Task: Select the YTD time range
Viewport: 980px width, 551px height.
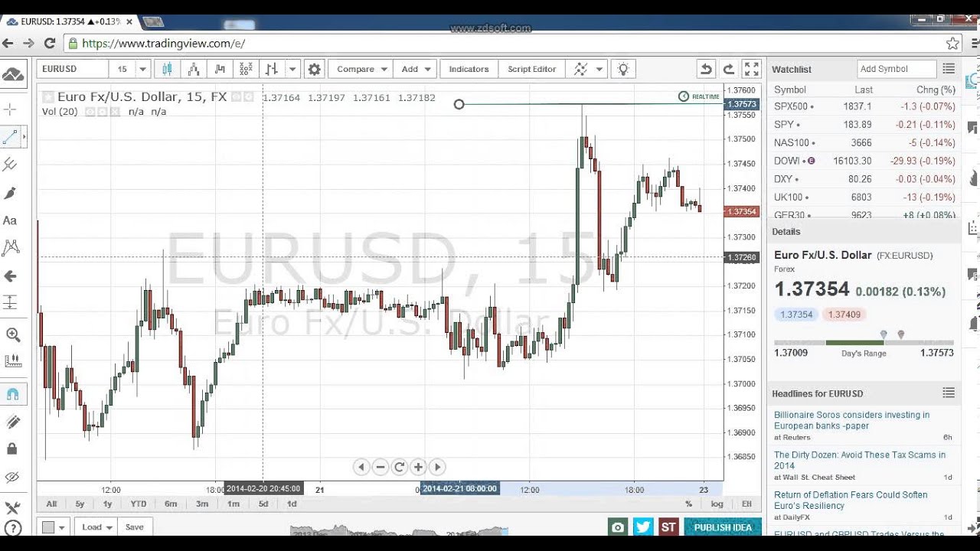Action: pyautogui.click(x=139, y=504)
